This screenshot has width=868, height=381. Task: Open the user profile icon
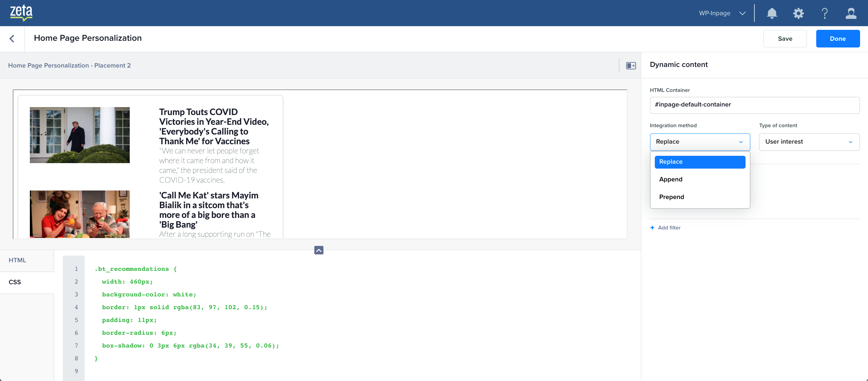[851, 13]
